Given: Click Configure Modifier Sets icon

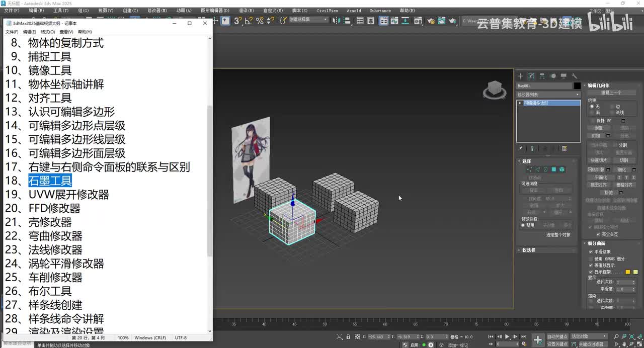Looking at the screenshot, I should tap(565, 148).
